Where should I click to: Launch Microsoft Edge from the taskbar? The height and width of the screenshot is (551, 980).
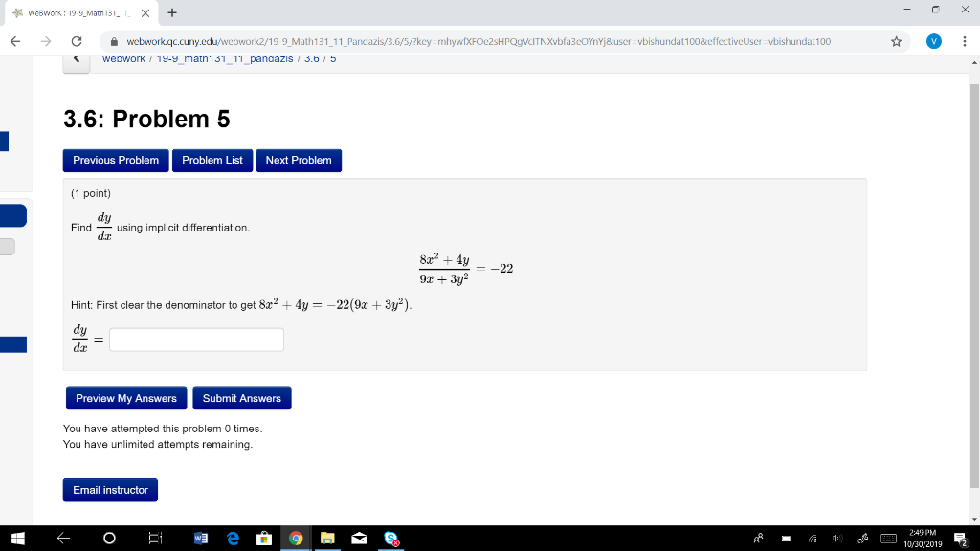click(x=232, y=539)
